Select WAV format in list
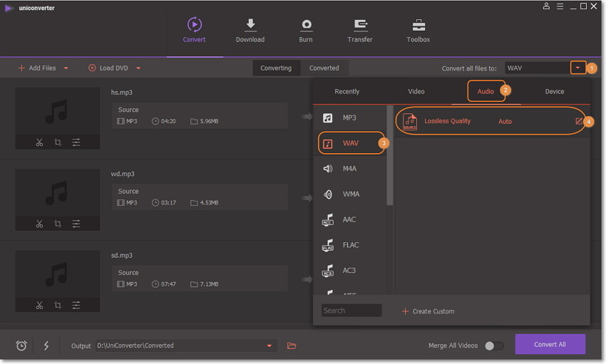 coord(351,143)
